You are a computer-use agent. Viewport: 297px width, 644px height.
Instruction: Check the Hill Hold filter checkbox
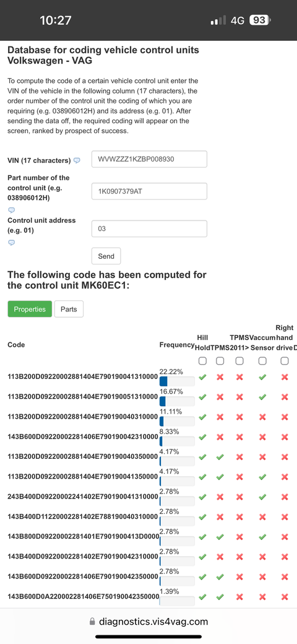coord(202,361)
